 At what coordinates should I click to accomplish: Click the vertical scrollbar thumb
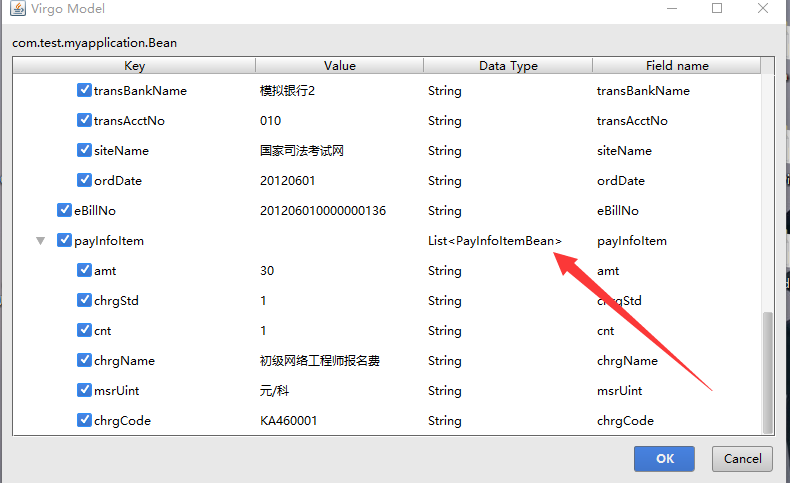click(767, 373)
